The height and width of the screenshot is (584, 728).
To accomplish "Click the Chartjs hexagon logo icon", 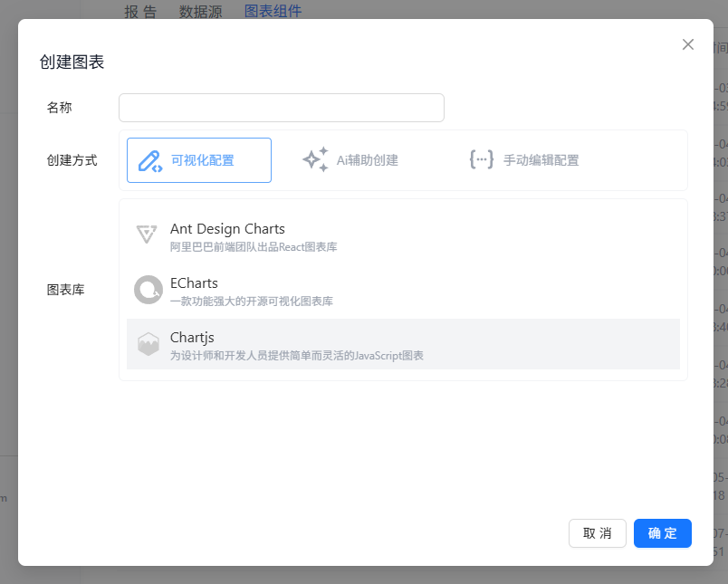I will pyautogui.click(x=148, y=344).
